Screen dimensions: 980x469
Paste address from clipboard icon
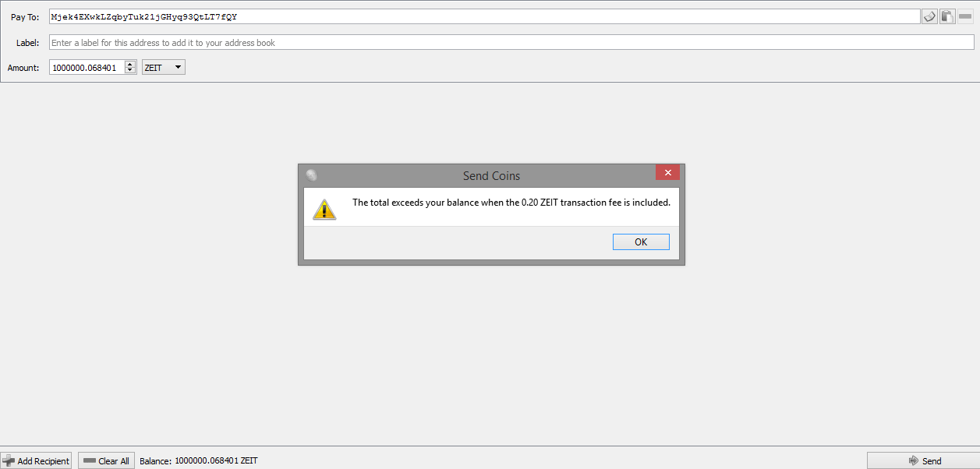pos(947,16)
